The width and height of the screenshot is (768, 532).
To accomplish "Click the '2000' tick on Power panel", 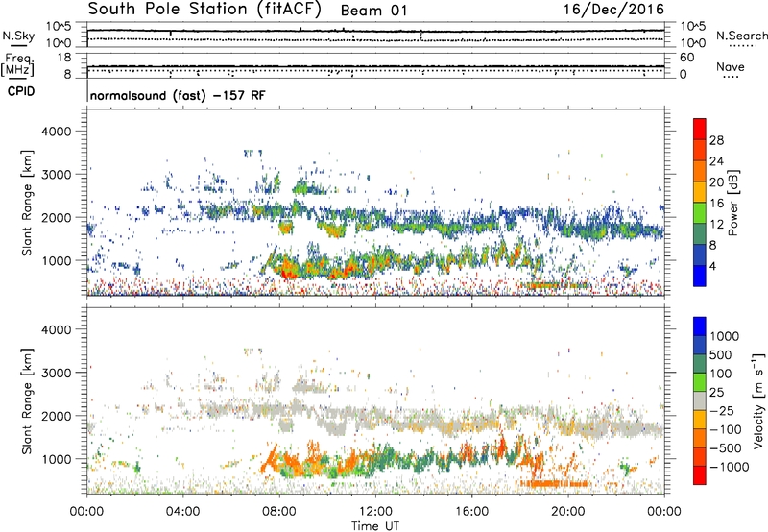I will click(57, 217).
